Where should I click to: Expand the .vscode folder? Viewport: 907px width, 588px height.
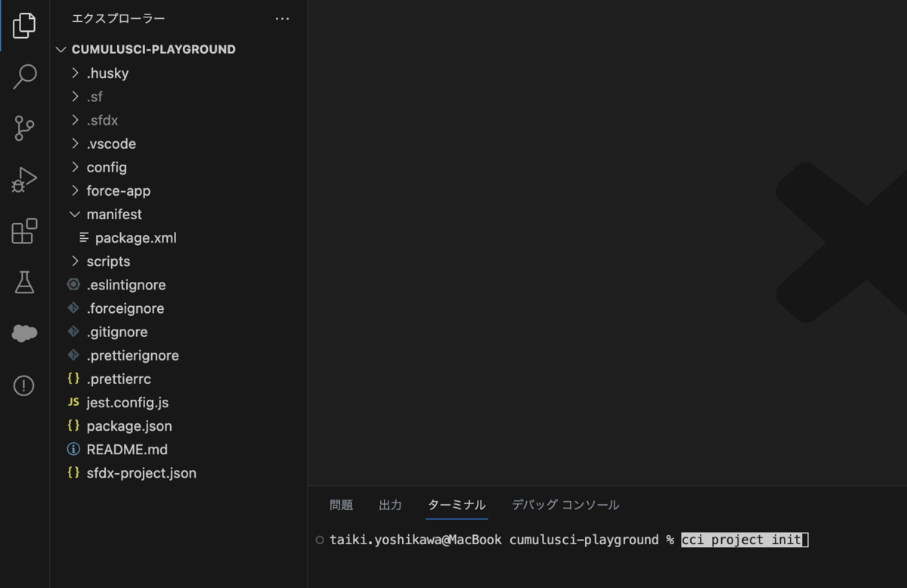coord(75,144)
